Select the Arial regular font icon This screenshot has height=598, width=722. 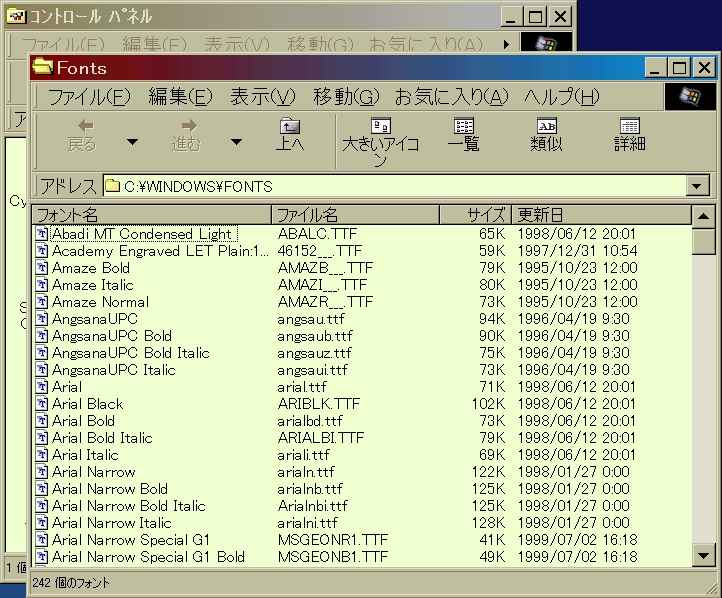(42, 387)
